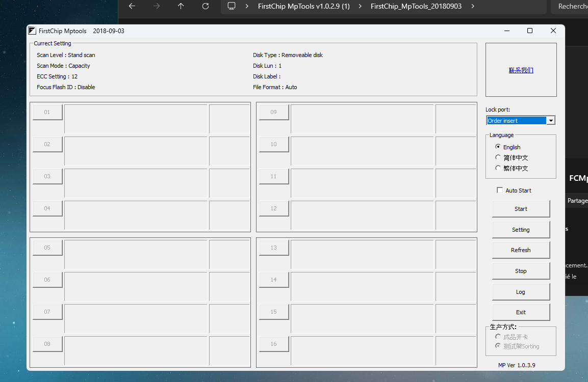Enable the Auto Start checkbox

pos(499,190)
